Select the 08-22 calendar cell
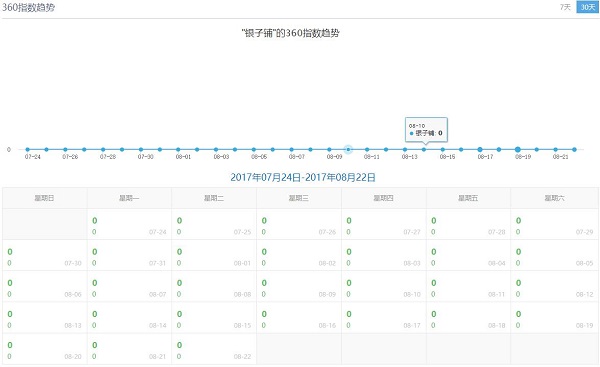This screenshot has width=600, height=367. [x=214, y=349]
